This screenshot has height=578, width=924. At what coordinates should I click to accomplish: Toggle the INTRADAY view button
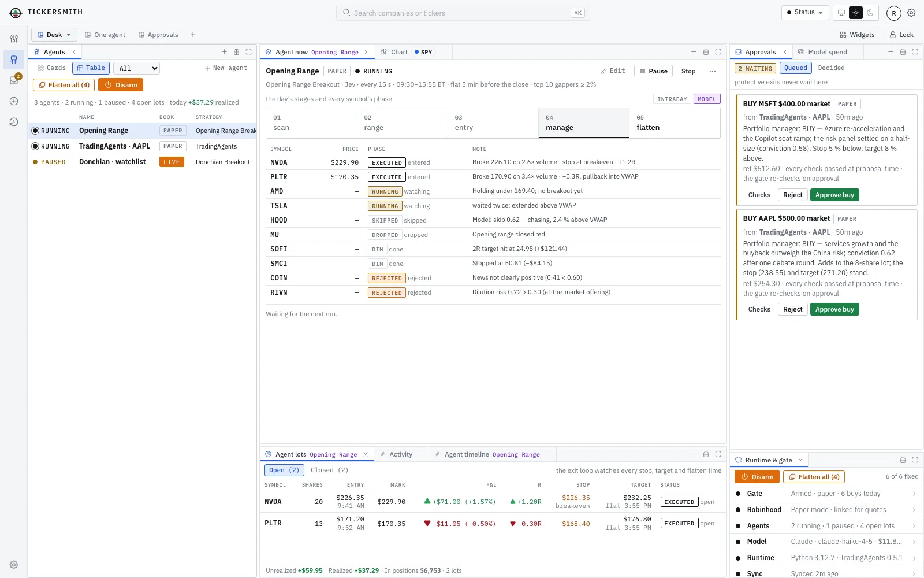[x=672, y=99]
